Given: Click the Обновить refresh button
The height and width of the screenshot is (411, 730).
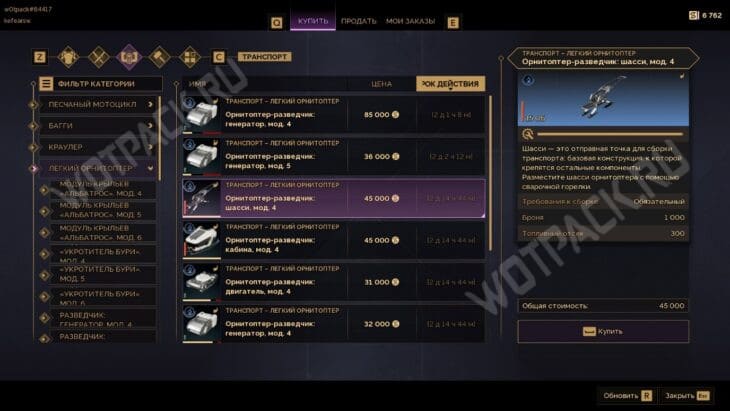Looking at the screenshot, I should [x=627, y=396].
